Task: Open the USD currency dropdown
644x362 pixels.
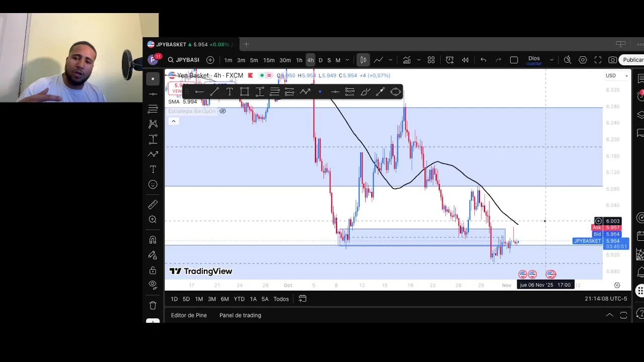Action: pos(617,75)
